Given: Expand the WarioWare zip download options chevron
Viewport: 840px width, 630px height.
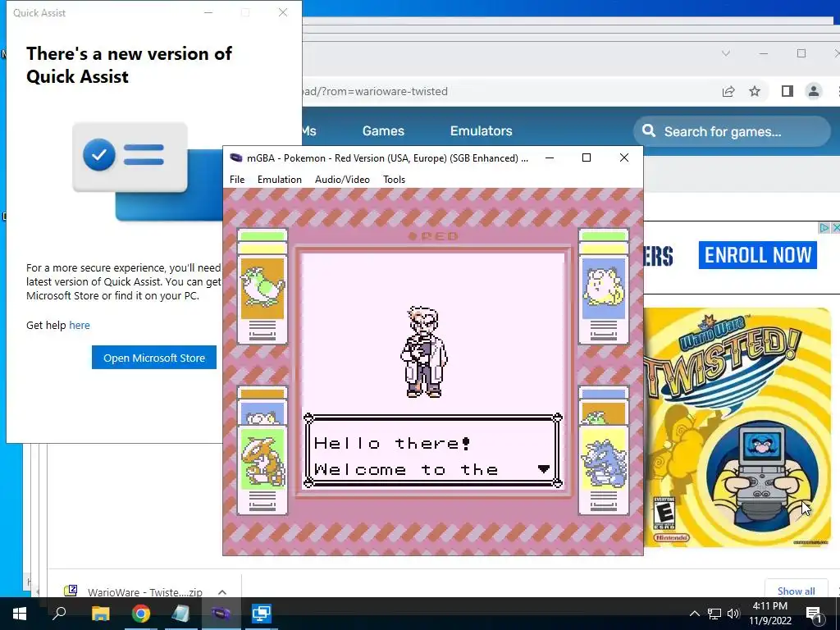Looking at the screenshot, I should (222, 592).
